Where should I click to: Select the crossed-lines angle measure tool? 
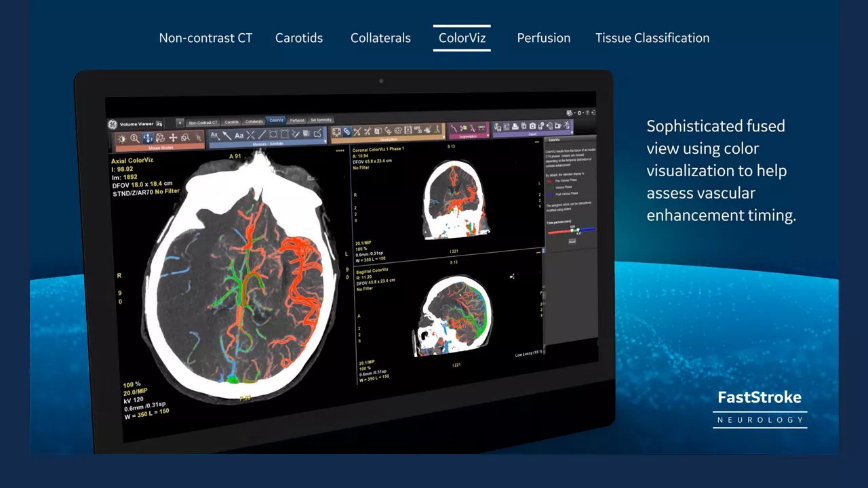[250, 136]
